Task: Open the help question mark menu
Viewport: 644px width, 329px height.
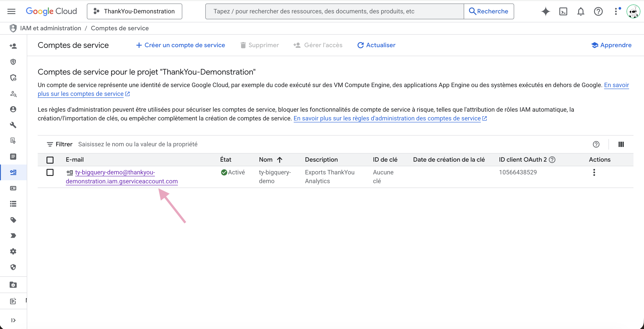Action: (x=598, y=11)
